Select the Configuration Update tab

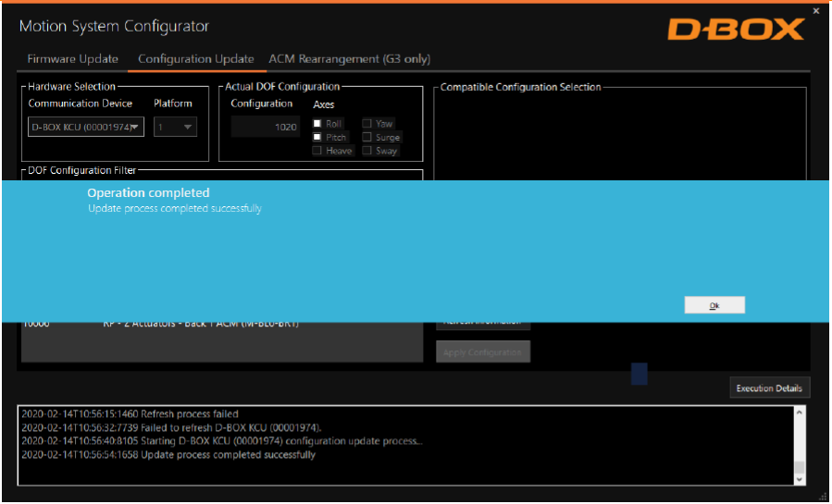click(x=195, y=59)
